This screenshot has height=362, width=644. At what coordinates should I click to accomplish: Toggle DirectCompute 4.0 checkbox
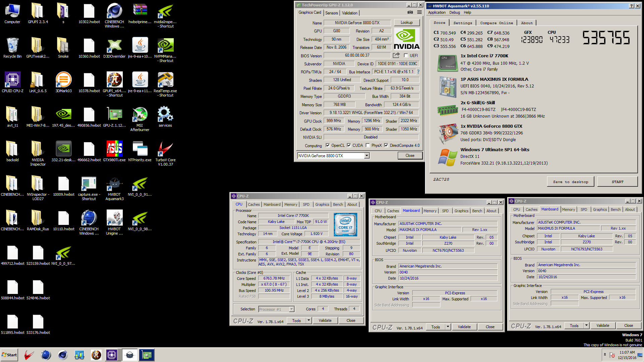pyautogui.click(x=386, y=145)
